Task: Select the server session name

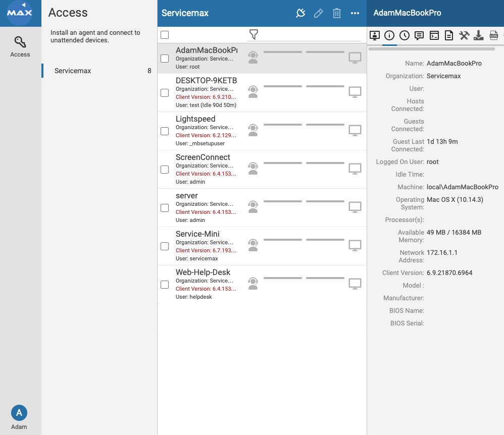Action: [187, 196]
